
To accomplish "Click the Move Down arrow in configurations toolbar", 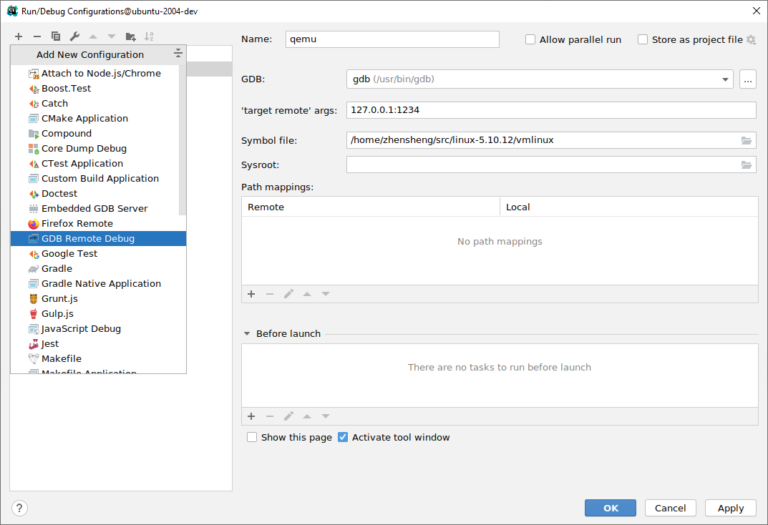I will [x=112, y=36].
